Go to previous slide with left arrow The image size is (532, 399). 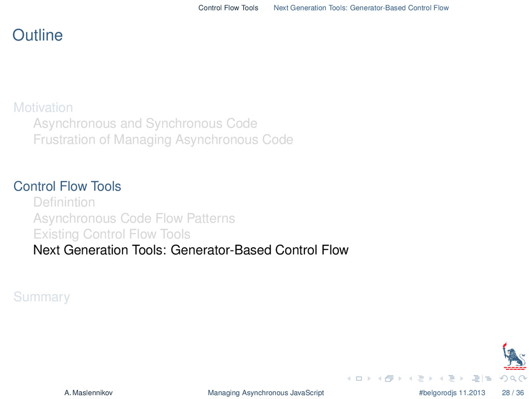click(349, 379)
